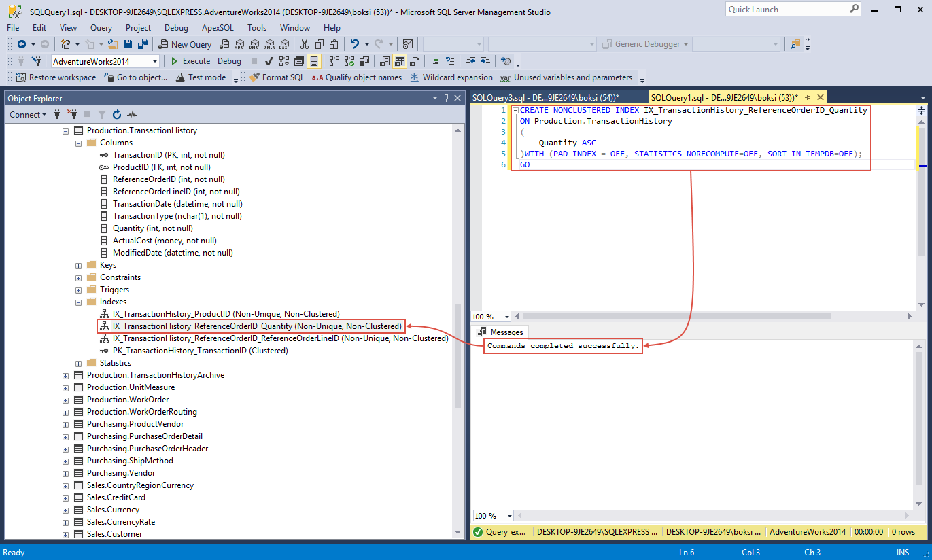Screen dimensions: 932x560
Task: Click the Find in Files icon
Action: point(794,44)
